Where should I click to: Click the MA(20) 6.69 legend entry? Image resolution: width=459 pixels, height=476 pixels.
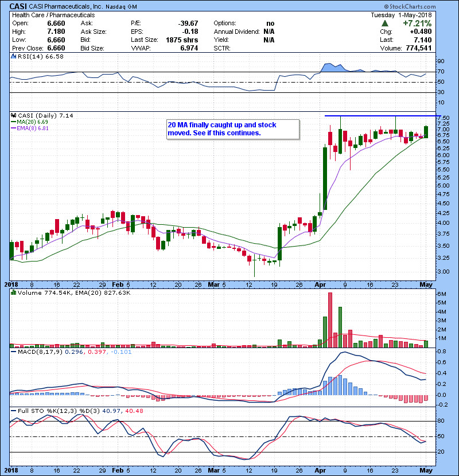29,122
